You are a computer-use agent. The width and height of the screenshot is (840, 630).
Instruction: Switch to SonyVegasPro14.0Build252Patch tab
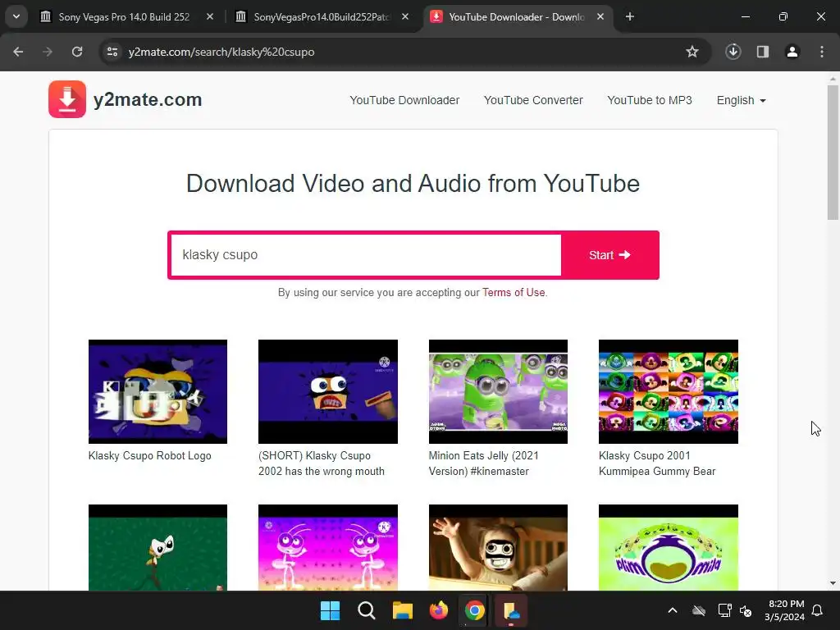(322, 16)
